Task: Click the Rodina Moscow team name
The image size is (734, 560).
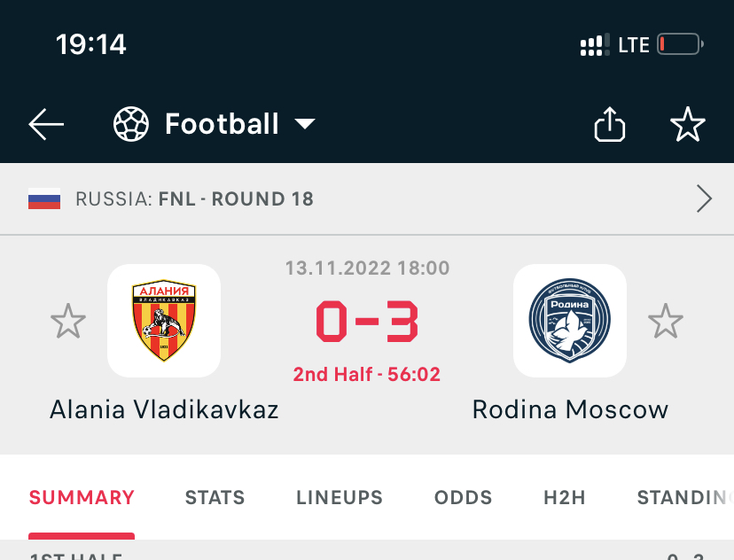Action: 570,409
